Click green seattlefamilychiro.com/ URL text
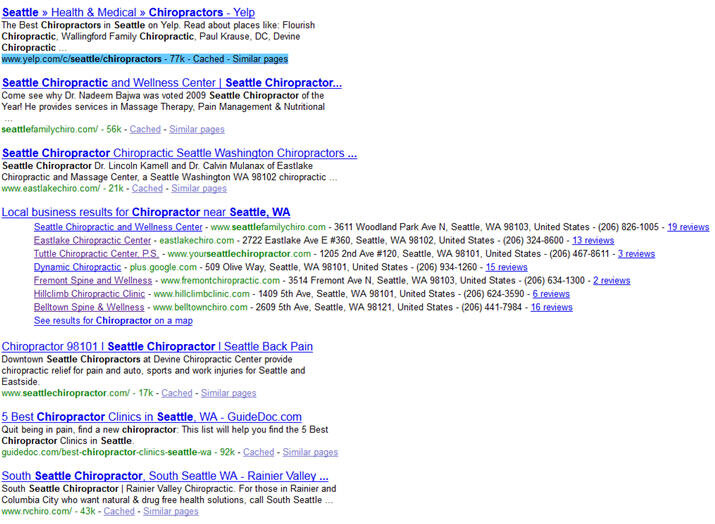 point(50,129)
